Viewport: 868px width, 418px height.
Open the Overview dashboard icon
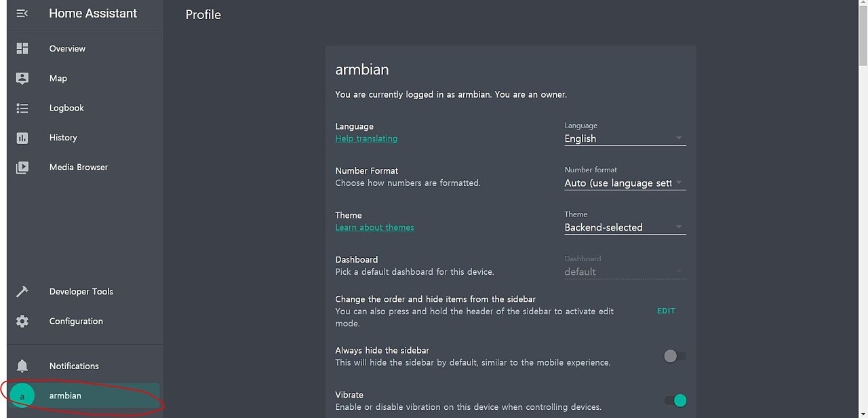pos(22,48)
